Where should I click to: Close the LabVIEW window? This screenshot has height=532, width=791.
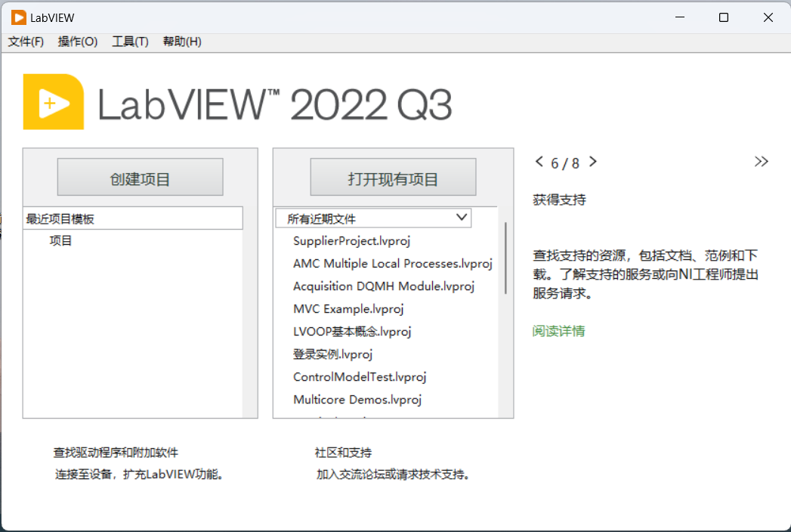[768, 17]
